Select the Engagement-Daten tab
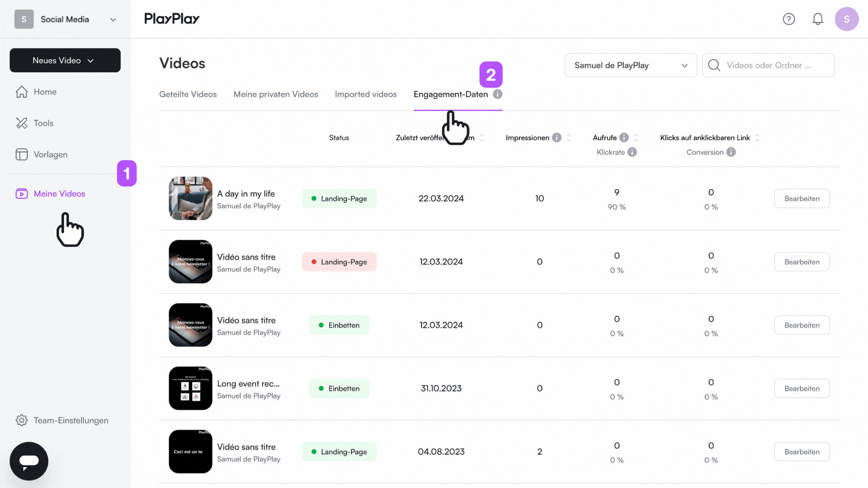This screenshot has width=868, height=488. pos(451,94)
